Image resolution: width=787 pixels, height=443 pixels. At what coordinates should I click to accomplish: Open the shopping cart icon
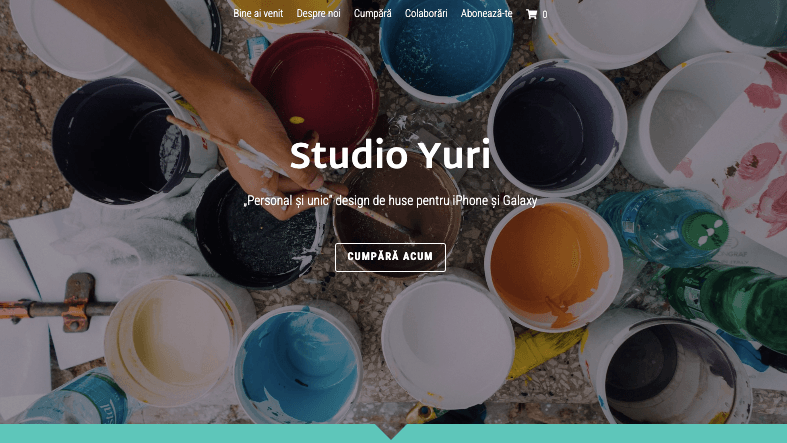(x=531, y=14)
